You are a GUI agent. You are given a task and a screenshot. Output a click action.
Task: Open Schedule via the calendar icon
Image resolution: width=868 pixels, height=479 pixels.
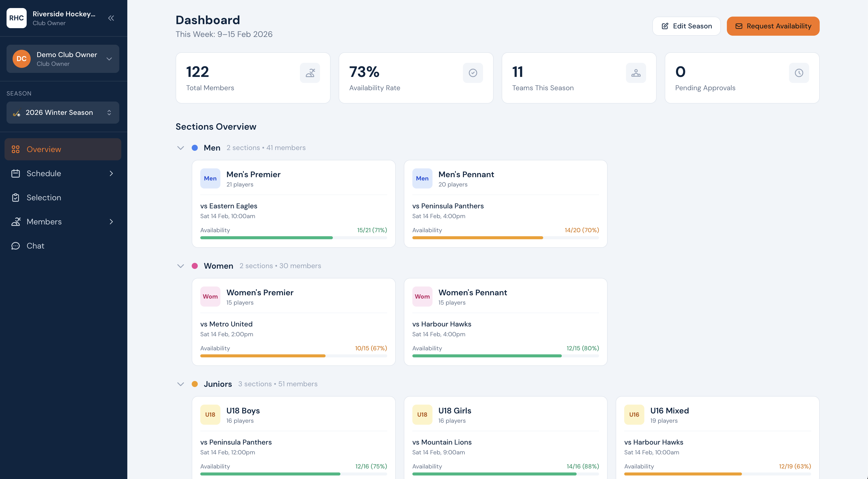point(16,173)
